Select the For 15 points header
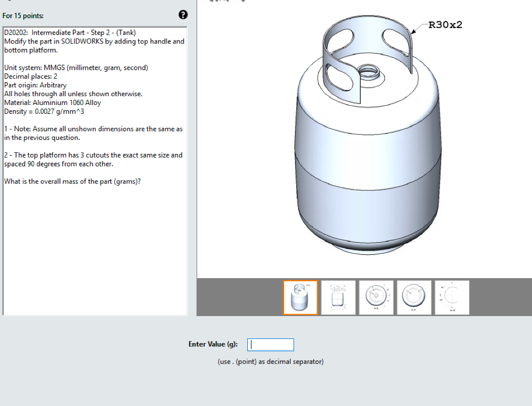The height and width of the screenshot is (406, 532). point(22,16)
